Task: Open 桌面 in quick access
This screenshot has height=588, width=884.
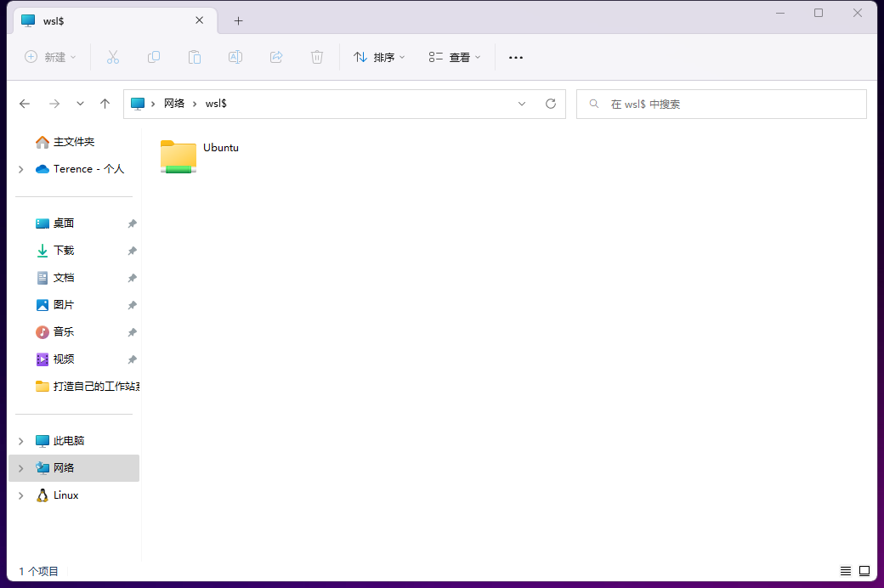Action: click(x=64, y=223)
